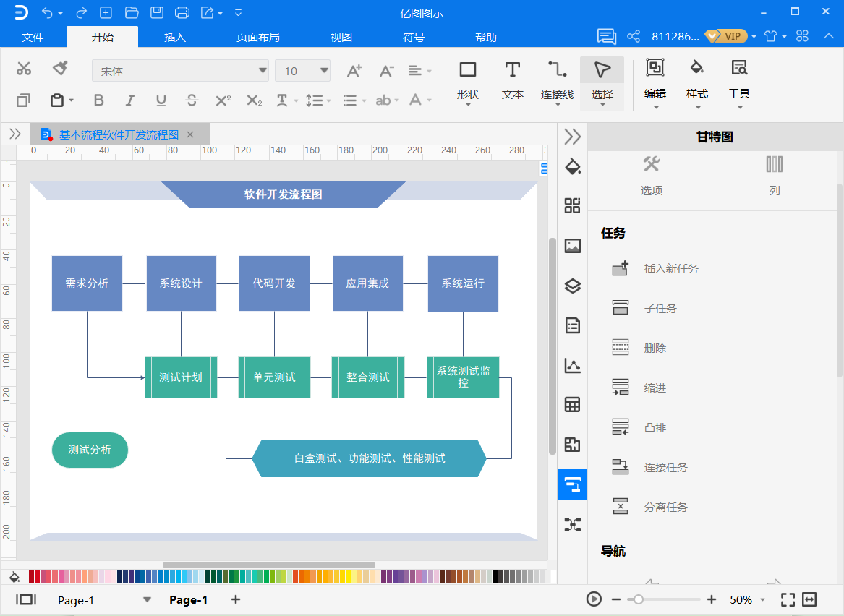Viewport: 844px width, 616px height.
Task: Click the Redo arrow icon
Action: pyautogui.click(x=81, y=12)
